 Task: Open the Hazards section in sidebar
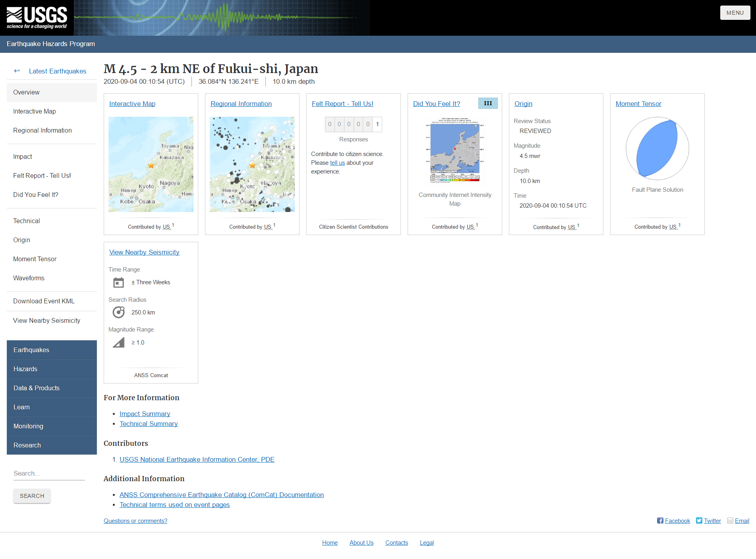(52, 369)
